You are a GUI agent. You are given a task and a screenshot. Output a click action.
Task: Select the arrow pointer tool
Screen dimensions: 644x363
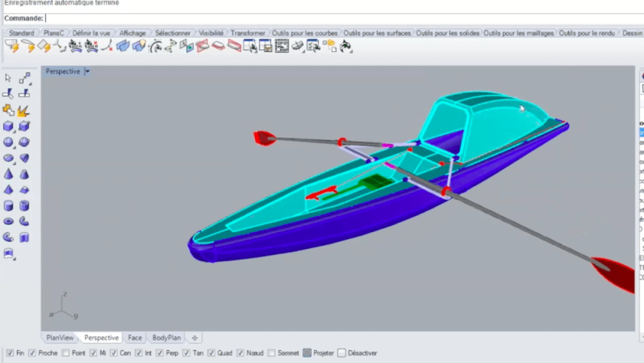(8, 78)
